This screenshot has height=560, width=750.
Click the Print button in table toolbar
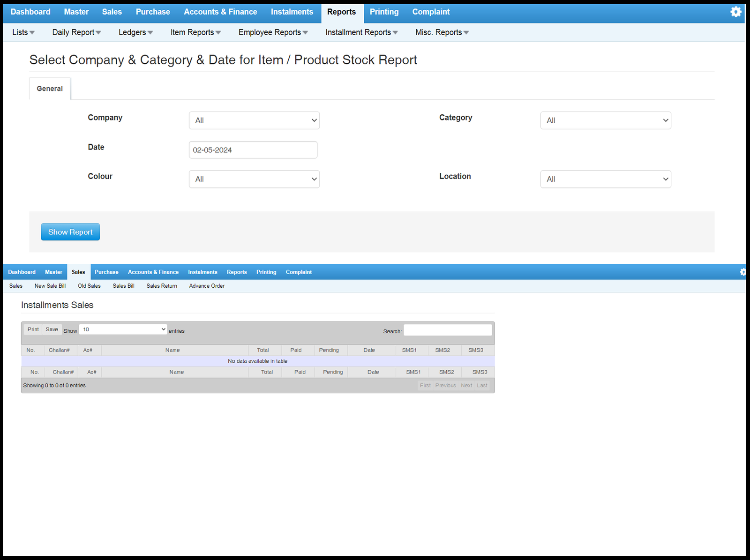(x=33, y=329)
